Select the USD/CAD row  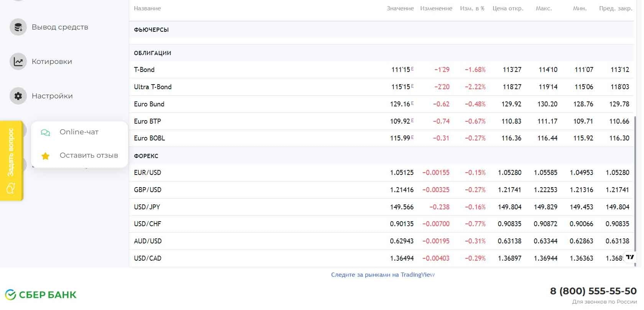[381, 258]
